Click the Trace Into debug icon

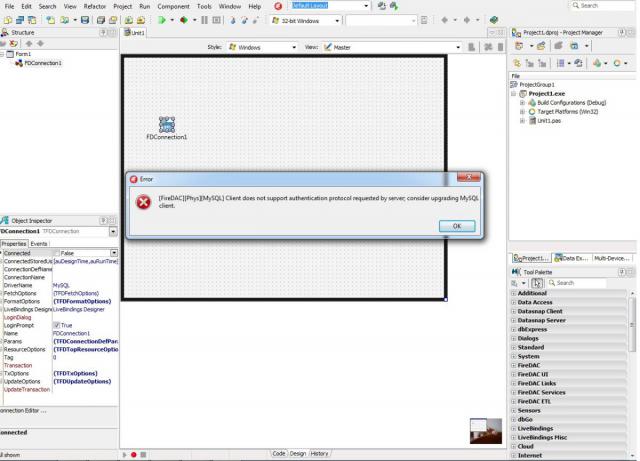point(233,20)
